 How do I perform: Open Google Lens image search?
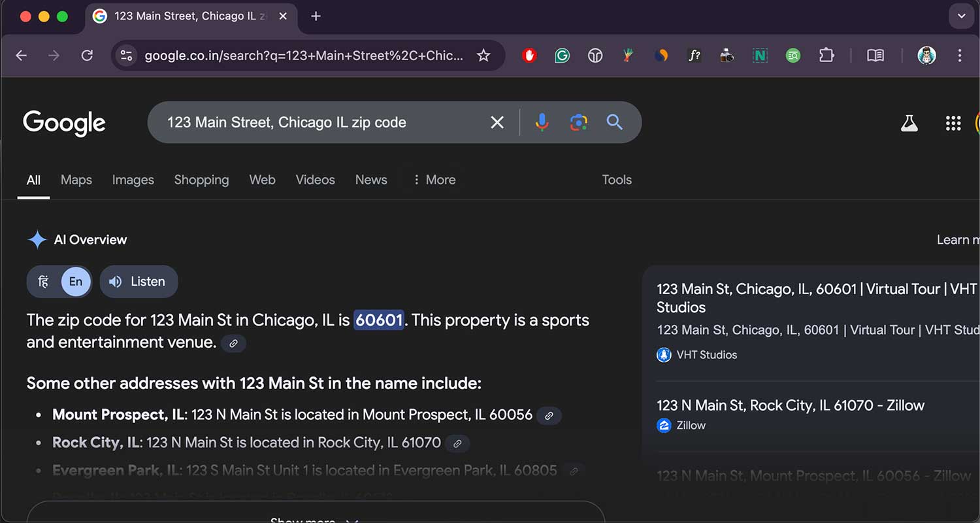click(x=578, y=122)
